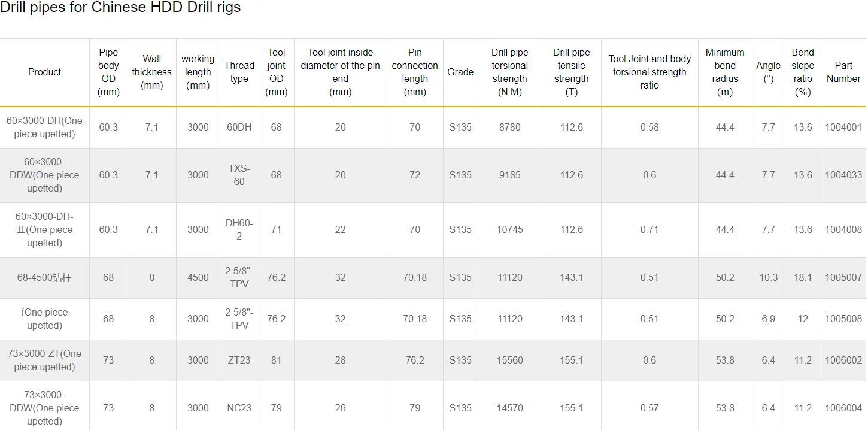Click the TXS-60 thread type cell
Viewport: 868px width, 430px height.
(239, 175)
